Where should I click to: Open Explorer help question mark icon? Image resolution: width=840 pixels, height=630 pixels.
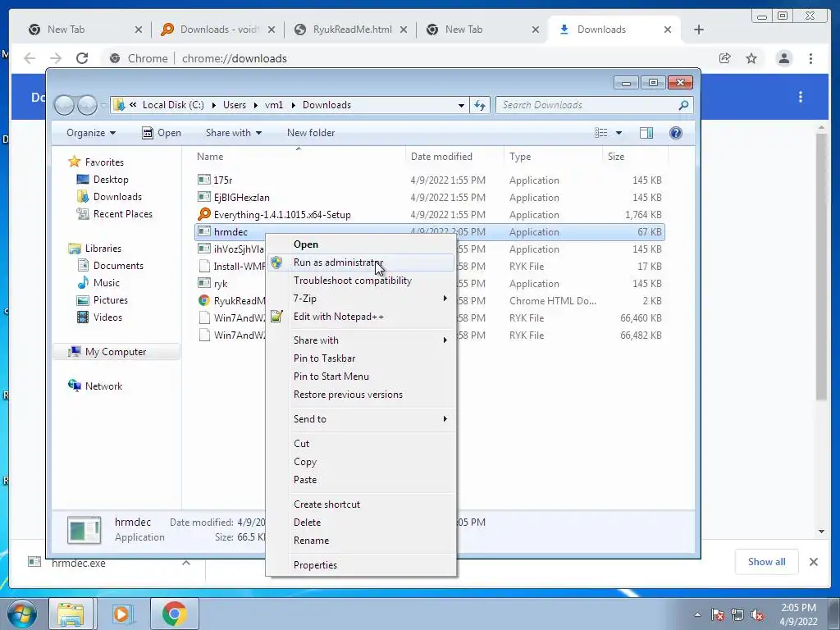(x=676, y=133)
